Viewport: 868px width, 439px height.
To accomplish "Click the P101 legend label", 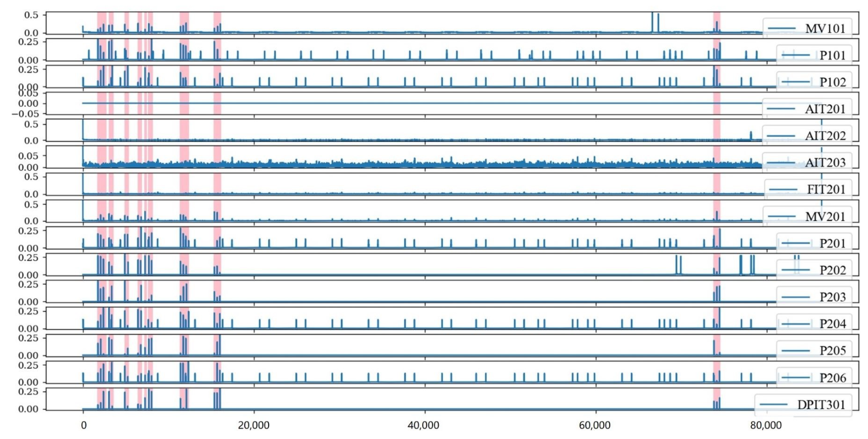I will tap(832, 55).
